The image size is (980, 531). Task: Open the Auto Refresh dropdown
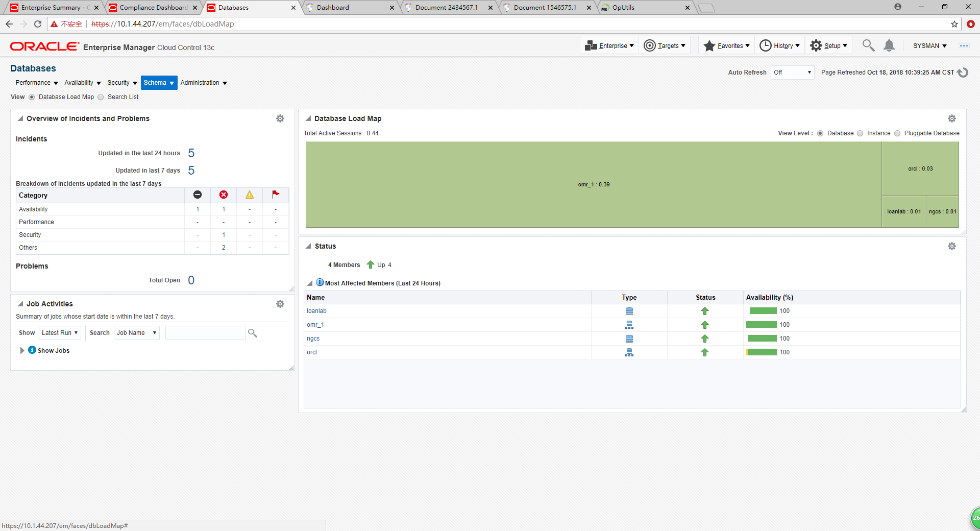coord(792,73)
